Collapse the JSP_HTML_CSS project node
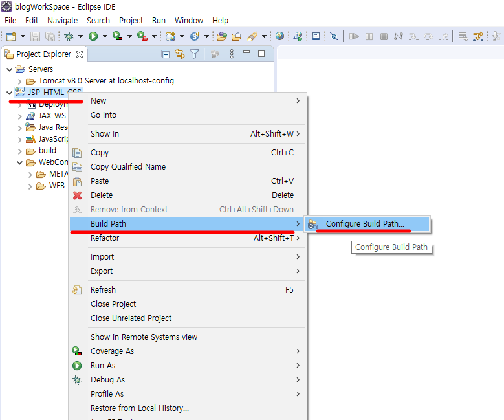The height and width of the screenshot is (420, 504). coord(9,93)
